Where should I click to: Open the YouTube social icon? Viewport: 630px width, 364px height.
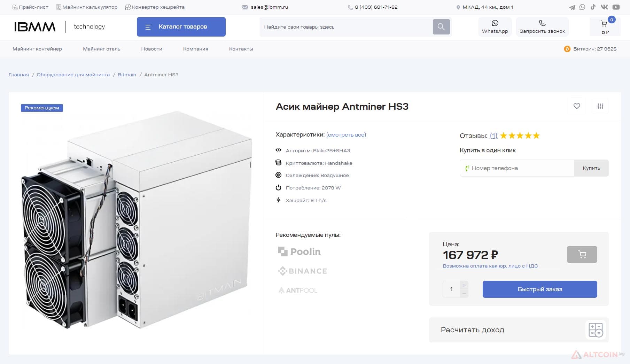click(616, 7)
